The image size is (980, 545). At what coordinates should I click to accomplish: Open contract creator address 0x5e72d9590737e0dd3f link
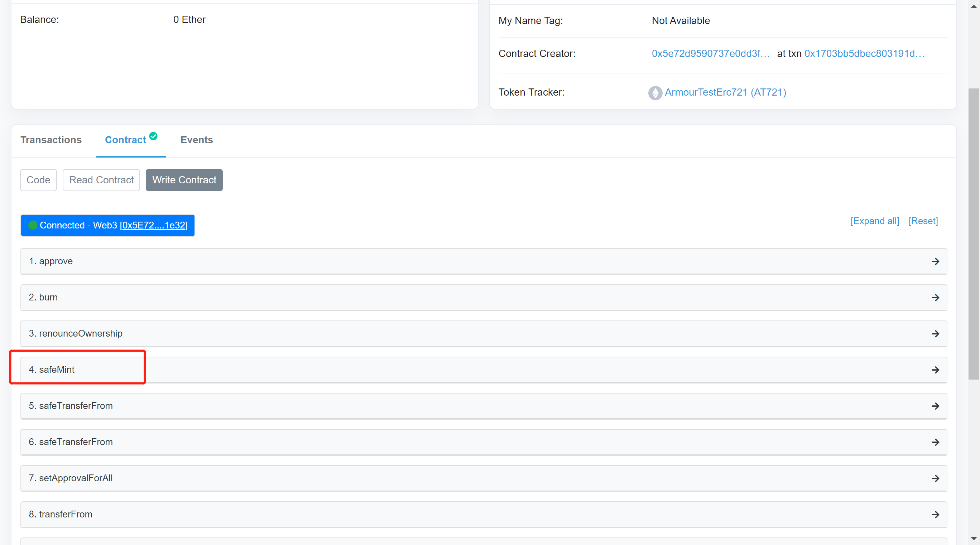pyautogui.click(x=711, y=54)
